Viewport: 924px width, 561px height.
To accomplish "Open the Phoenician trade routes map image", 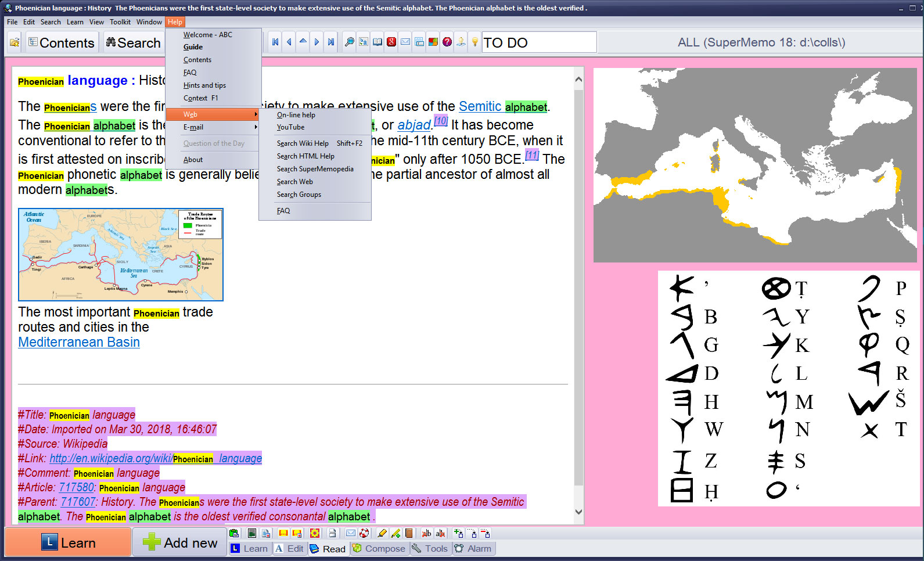I will coord(121,254).
